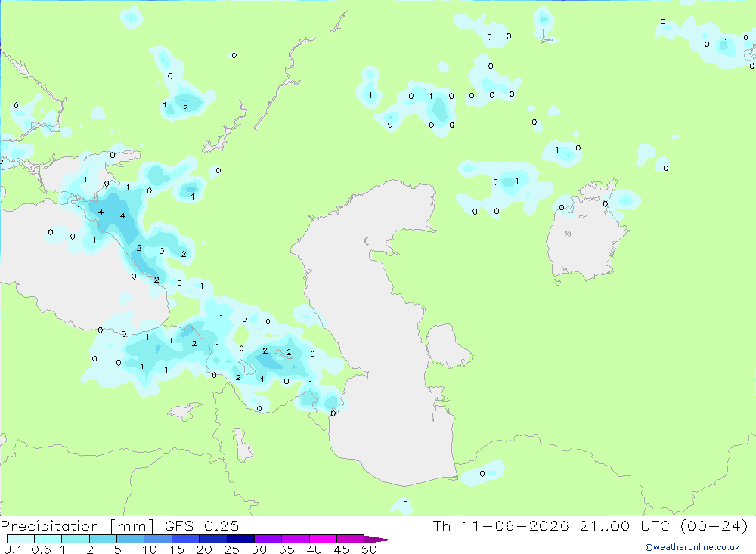Viewport: 756px width, 554px height.
Task: Click the 0.1–0.5 mm legend color swatch
Action: tap(20, 539)
